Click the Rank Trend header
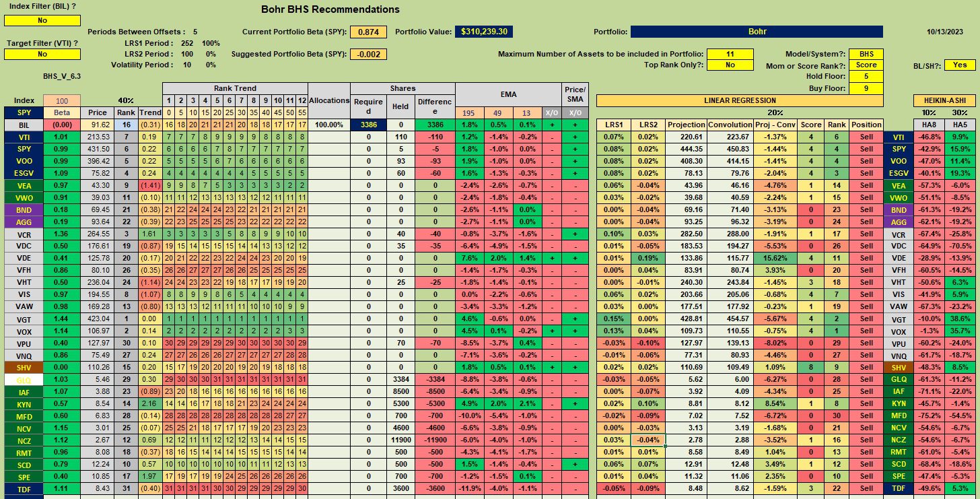This screenshot has width=980, height=499. click(235, 88)
